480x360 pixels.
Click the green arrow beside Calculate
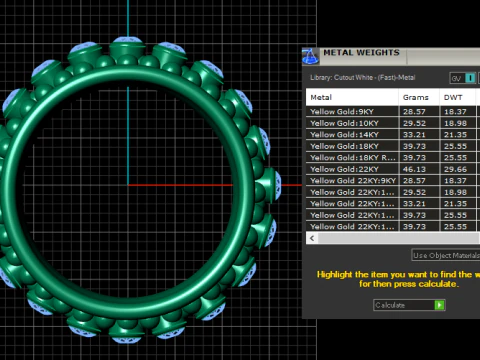point(439,305)
